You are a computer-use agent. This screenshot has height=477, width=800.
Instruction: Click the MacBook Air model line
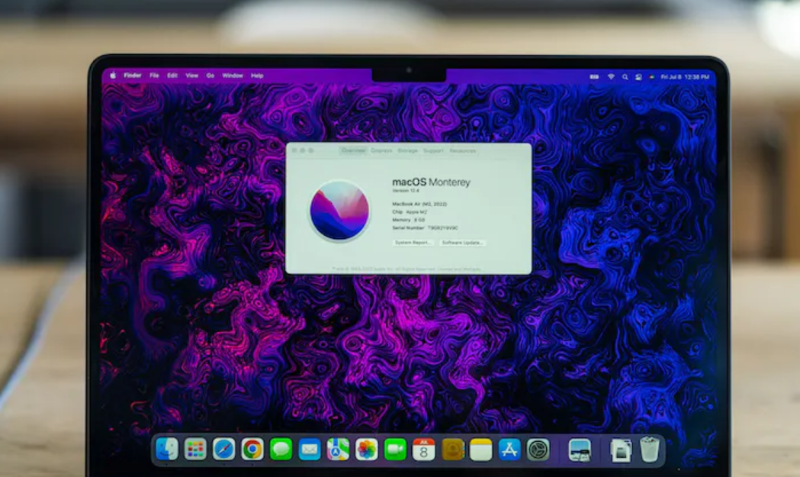pyautogui.click(x=419, y=204)
